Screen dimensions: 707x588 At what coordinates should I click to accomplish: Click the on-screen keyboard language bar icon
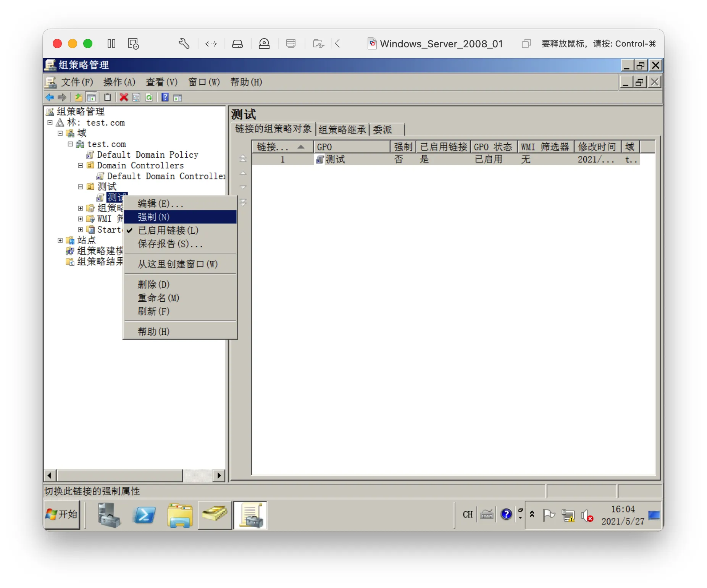(487, 515)
